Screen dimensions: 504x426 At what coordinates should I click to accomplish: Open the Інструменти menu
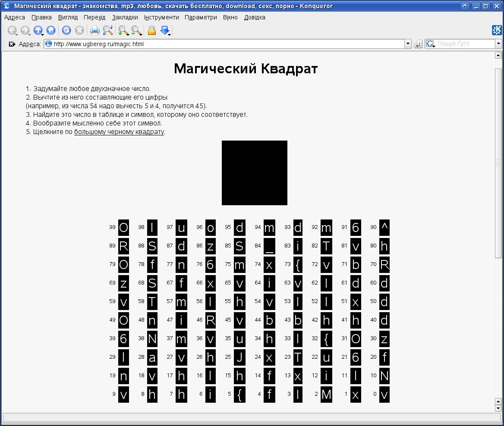tap(161, 17)
